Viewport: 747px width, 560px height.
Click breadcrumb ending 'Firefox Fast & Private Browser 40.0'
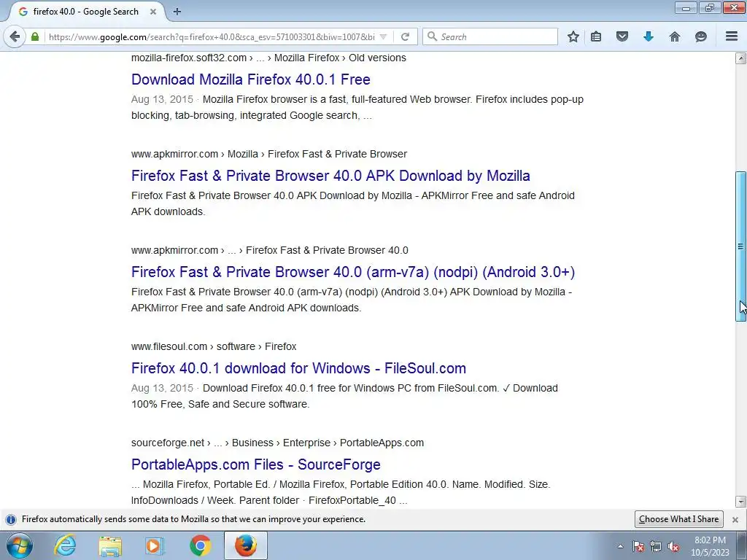tap(270, 251)
